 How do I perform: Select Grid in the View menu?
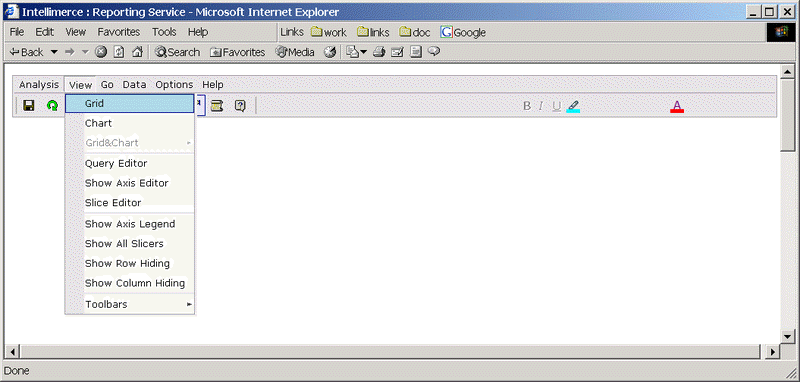click(130, 104)
